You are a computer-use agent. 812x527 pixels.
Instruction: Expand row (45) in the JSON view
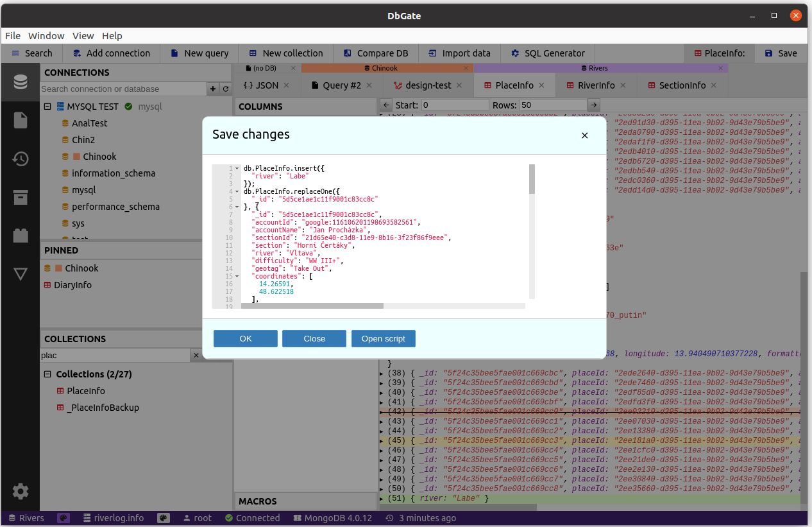[382, 440]
